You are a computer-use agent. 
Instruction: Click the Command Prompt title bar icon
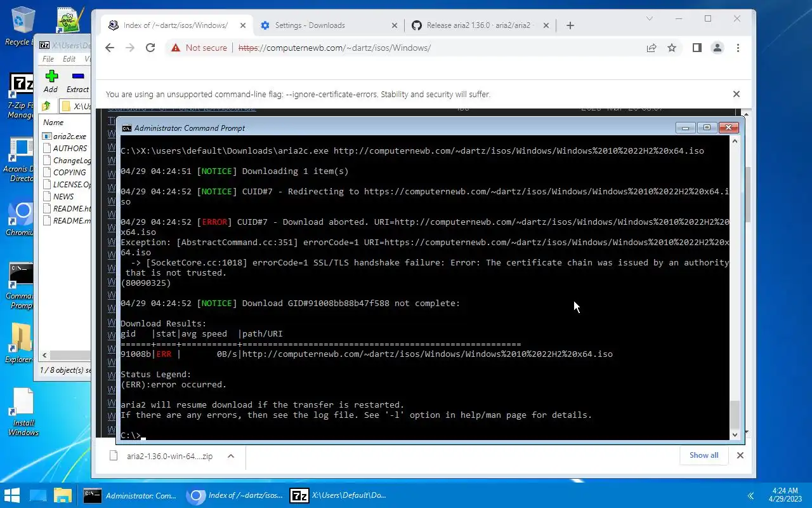tap(127, 128)
